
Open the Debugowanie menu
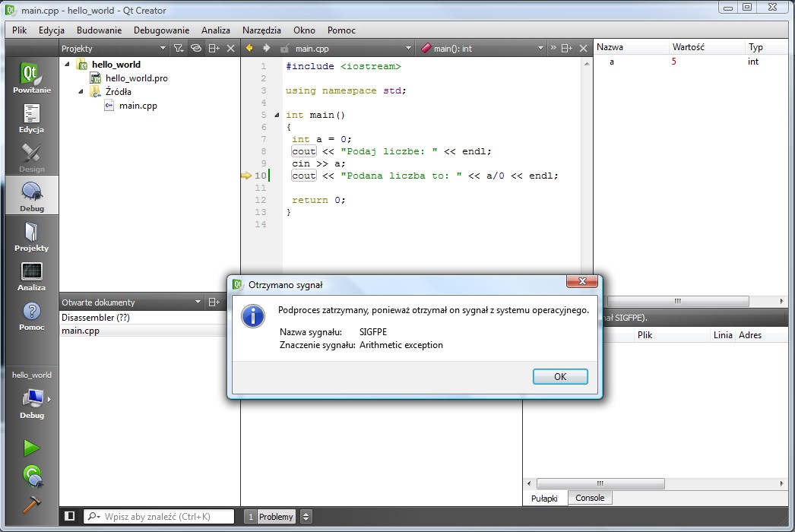coord(161,30)
